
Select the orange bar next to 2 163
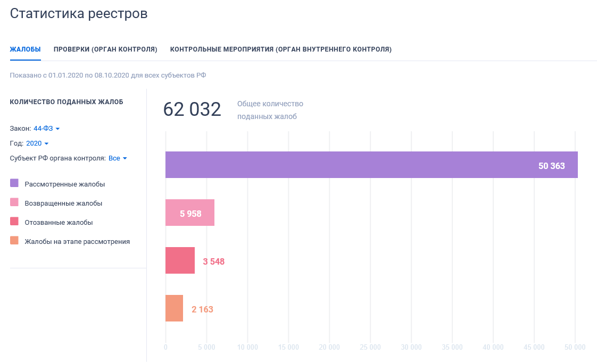pyautogui.click(x=175, y=308)
